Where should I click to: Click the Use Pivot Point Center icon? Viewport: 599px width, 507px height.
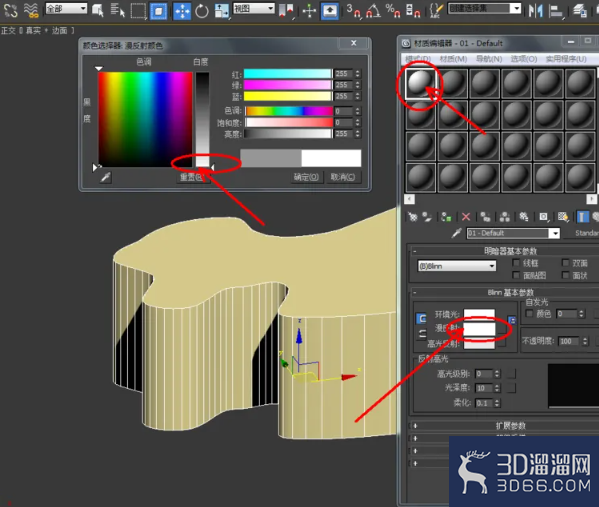(x=287, y=10)
